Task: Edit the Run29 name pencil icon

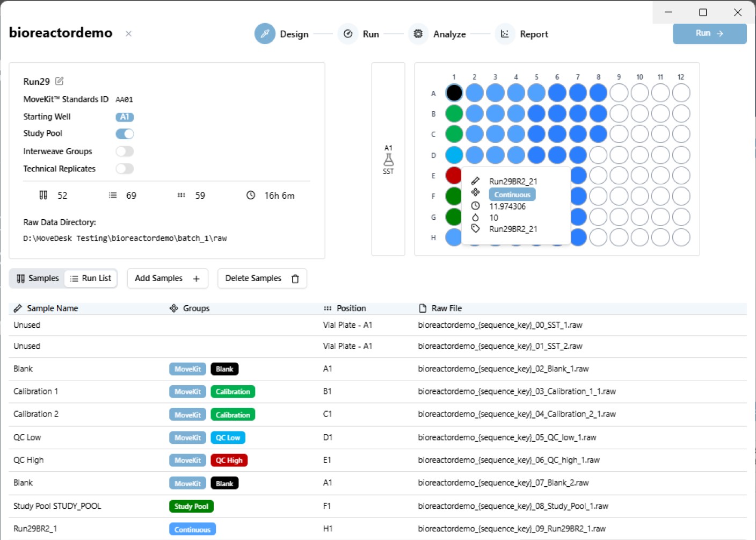Action: 60,81
